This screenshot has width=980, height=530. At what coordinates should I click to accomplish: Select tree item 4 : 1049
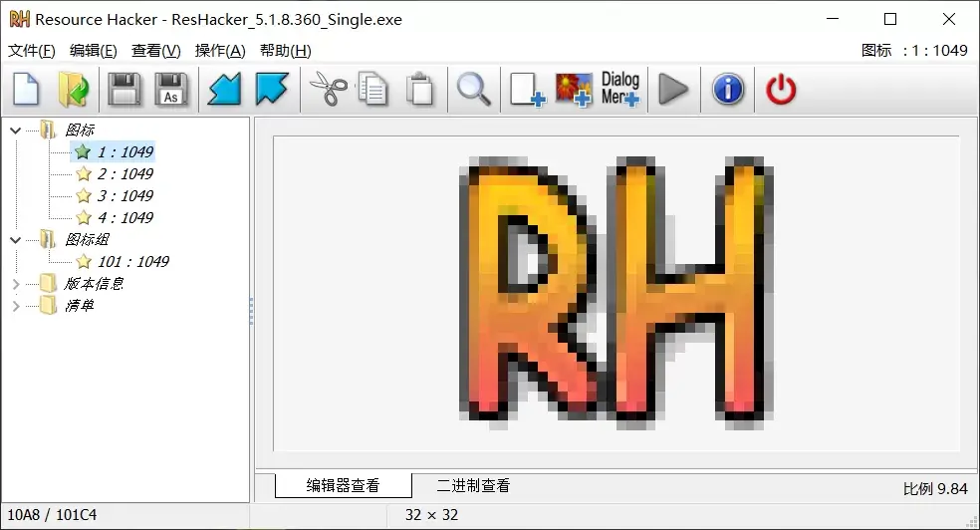click(125, 217)
